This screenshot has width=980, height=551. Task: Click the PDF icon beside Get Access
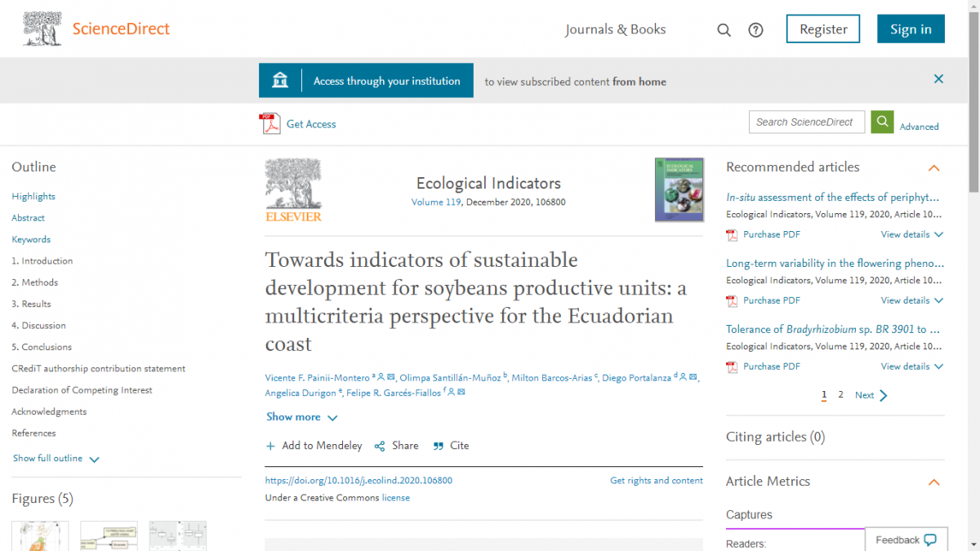click(x=269, y=123)
